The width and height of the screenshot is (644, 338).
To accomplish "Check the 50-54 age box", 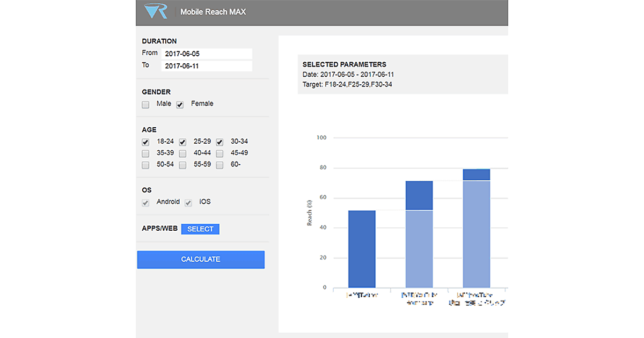I will click(145, 166).
